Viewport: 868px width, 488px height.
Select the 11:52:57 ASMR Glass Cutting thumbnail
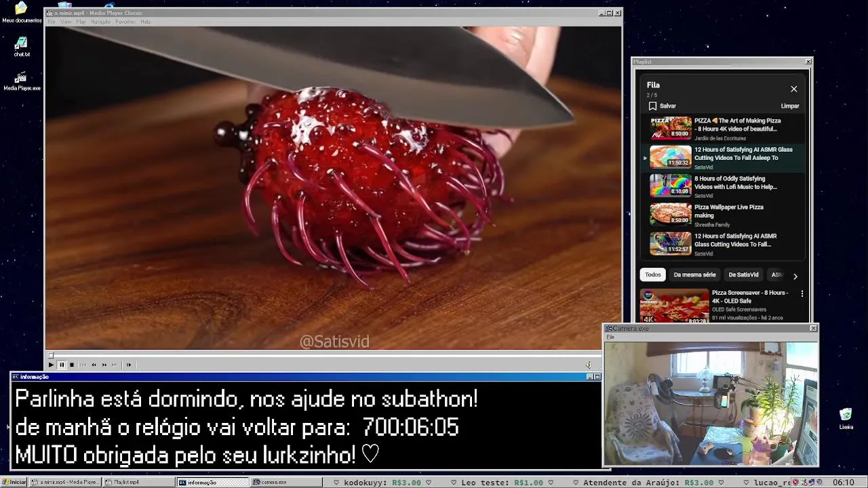click(671, 243)
